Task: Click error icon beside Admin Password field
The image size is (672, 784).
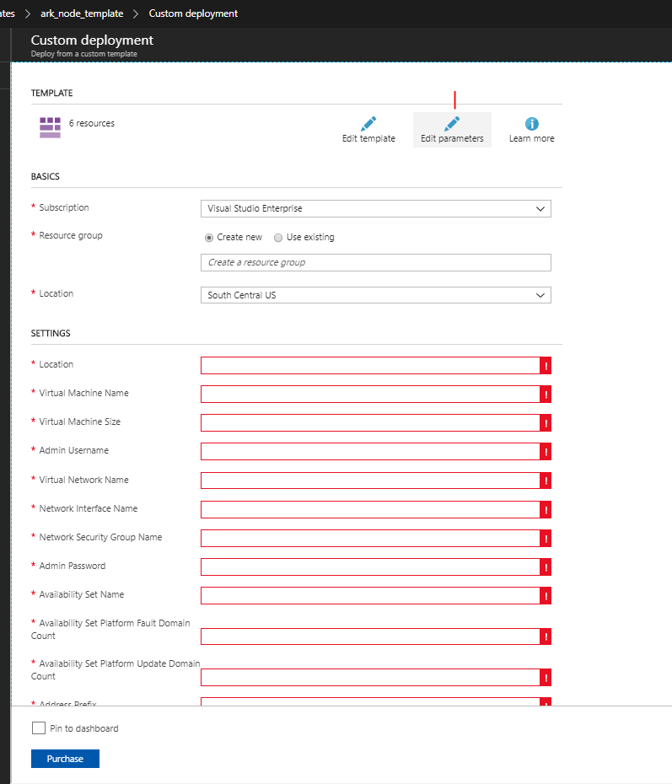Action: pos(546,567)
